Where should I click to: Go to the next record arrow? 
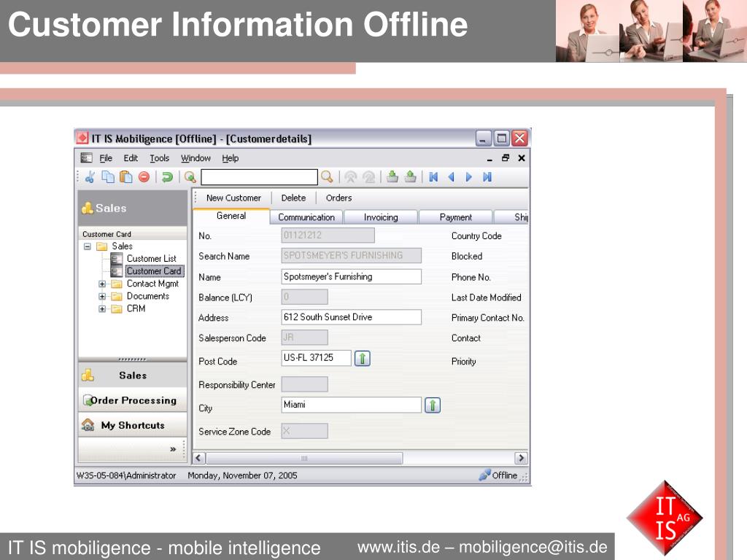469,176
